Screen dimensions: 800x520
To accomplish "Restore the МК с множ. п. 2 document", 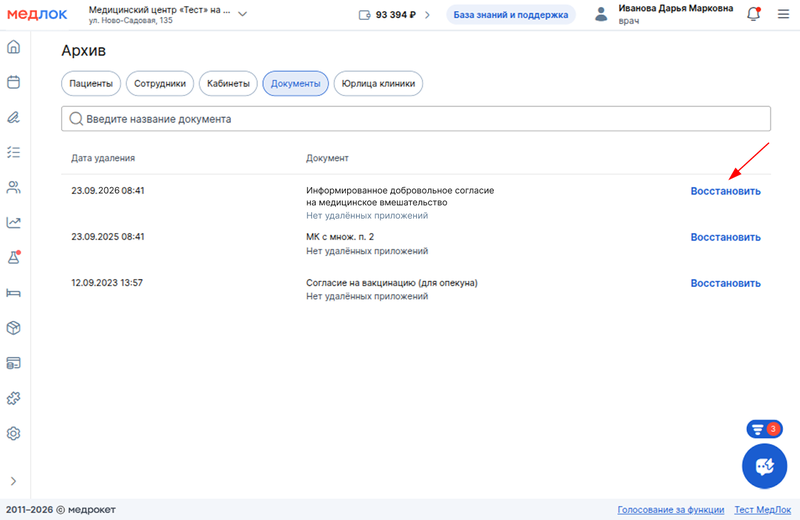I will tap(726, 237).
